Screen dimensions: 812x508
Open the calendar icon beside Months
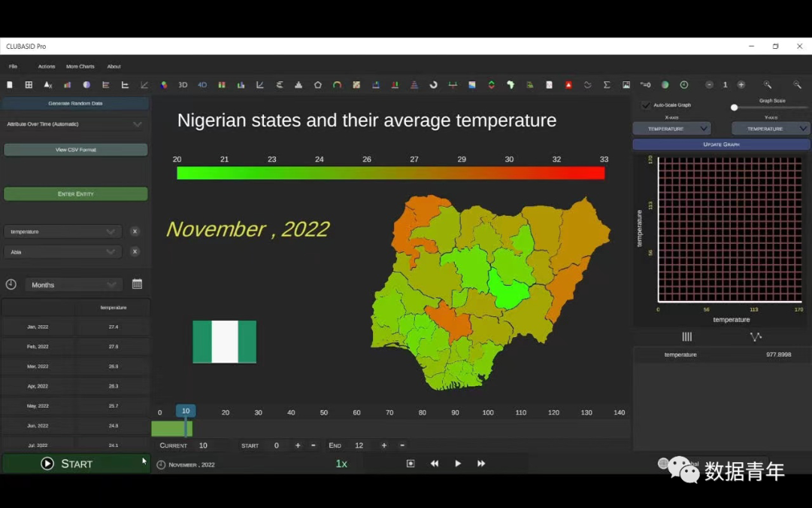point(138,284)
